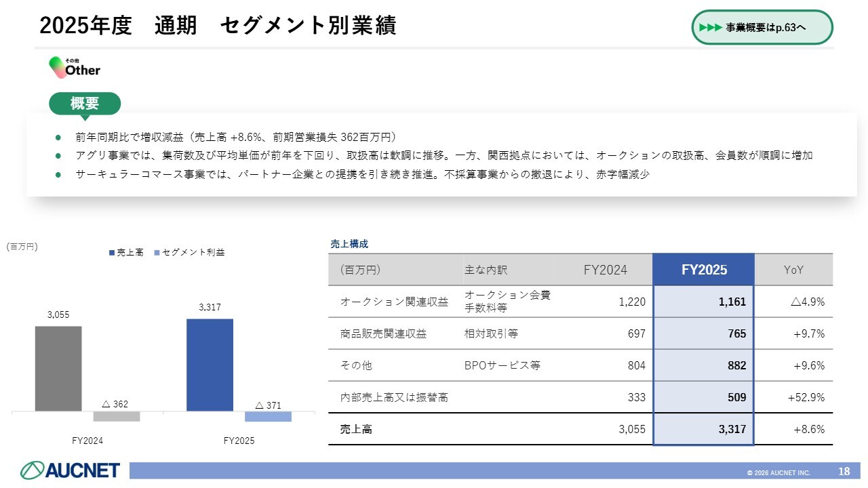This screenshot has width=868, height=488.
Task: Click the 内部売上高又は振替高 row label
Action: pyautogui.click(x=394, y=397)
